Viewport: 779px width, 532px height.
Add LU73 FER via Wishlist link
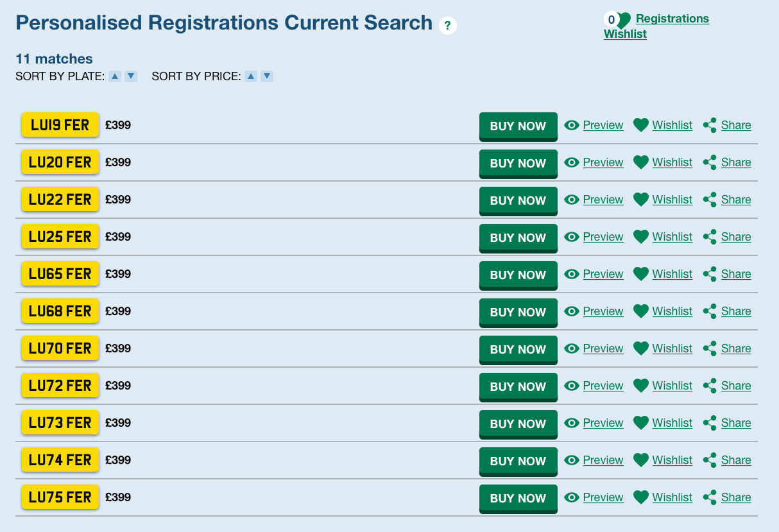672,423
